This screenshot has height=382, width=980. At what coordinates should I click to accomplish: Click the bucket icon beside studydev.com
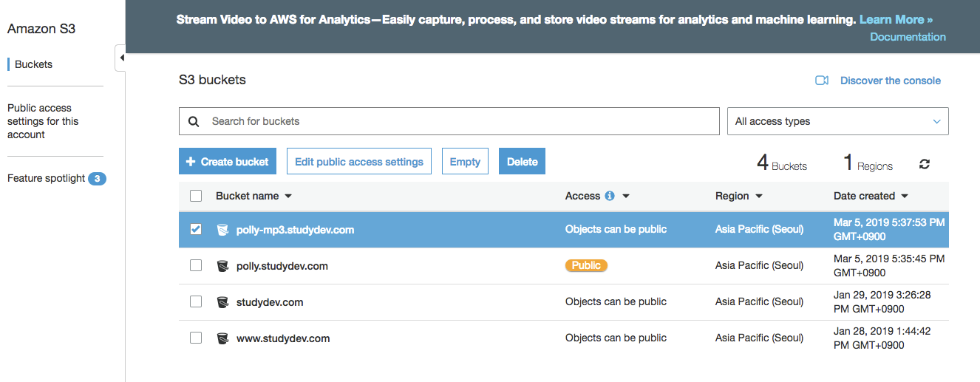point(222,302)
